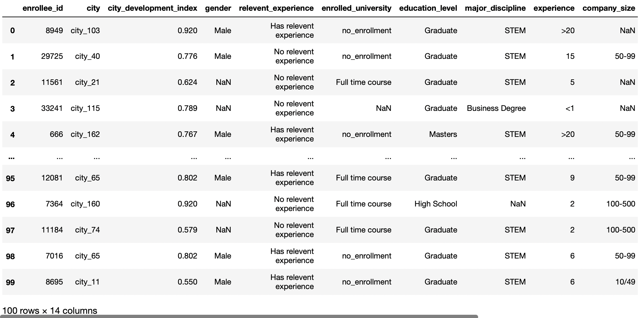The height and width of the screenshot is (318, 644).
Task: Click the 100 rows × 14 columns summary
Action: coord(50,311)
